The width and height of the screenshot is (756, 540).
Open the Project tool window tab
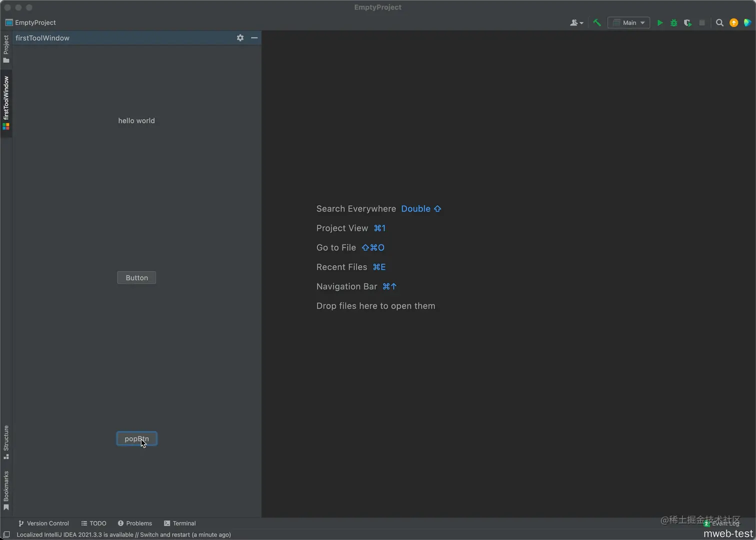pyautogui.click(x=6, y=49)
